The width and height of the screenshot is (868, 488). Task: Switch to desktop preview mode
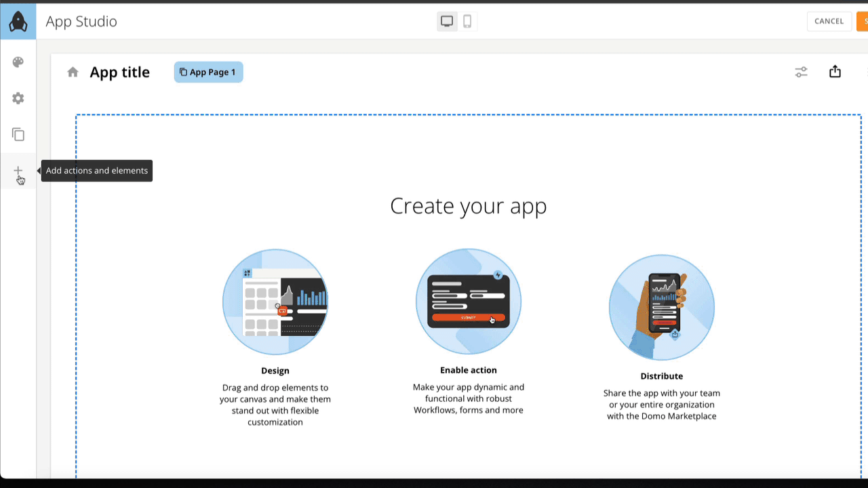[446, 21]
